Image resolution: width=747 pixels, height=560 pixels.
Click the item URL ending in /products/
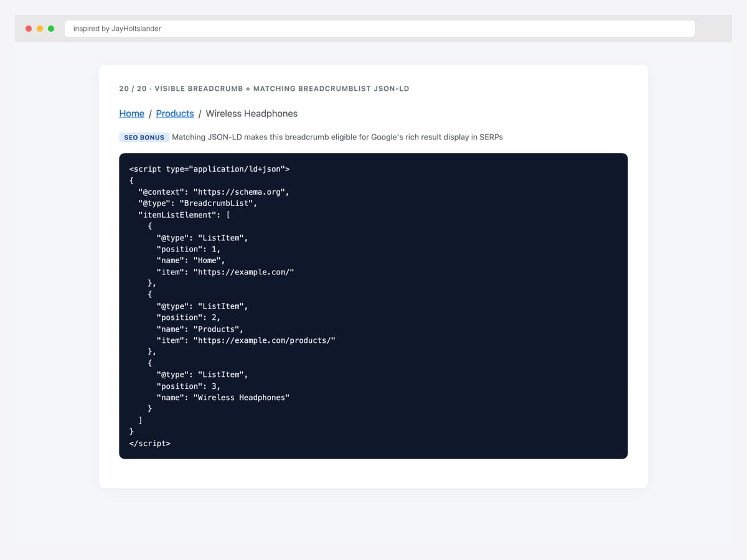(246, 340)
